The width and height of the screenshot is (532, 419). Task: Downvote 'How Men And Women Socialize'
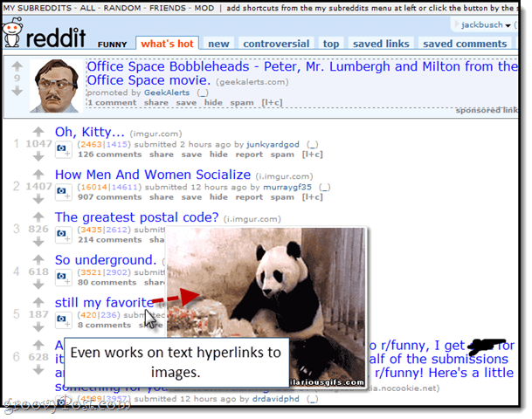coord(38,199)
